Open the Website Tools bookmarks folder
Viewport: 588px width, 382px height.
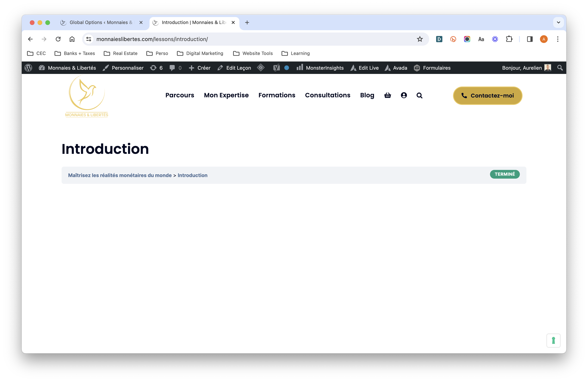253,53
